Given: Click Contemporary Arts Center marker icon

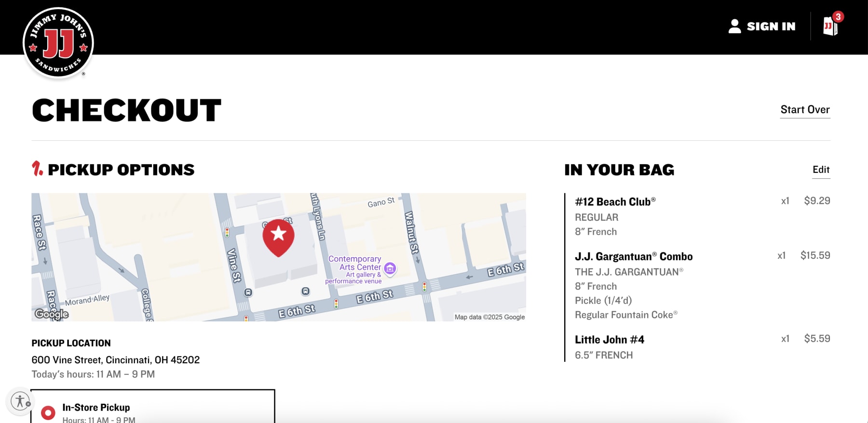Looking at the screenshot, I should [x=390, y=269].
